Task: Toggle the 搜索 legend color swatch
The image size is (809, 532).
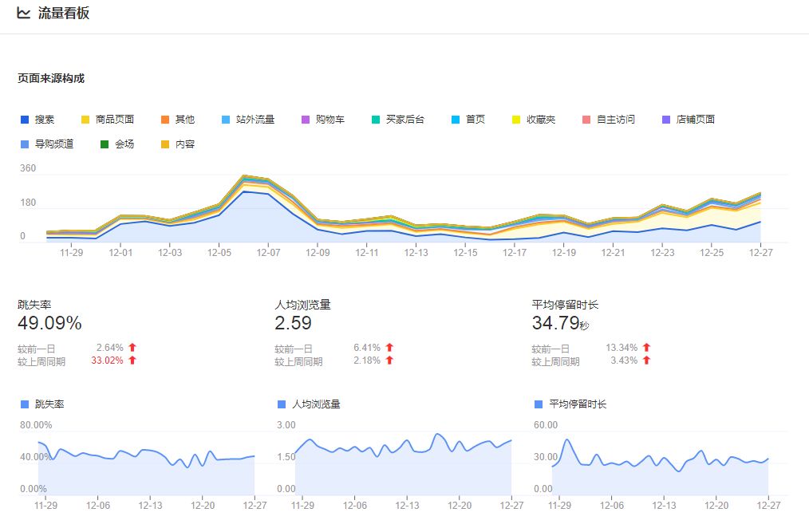Action: click(24, 120)
